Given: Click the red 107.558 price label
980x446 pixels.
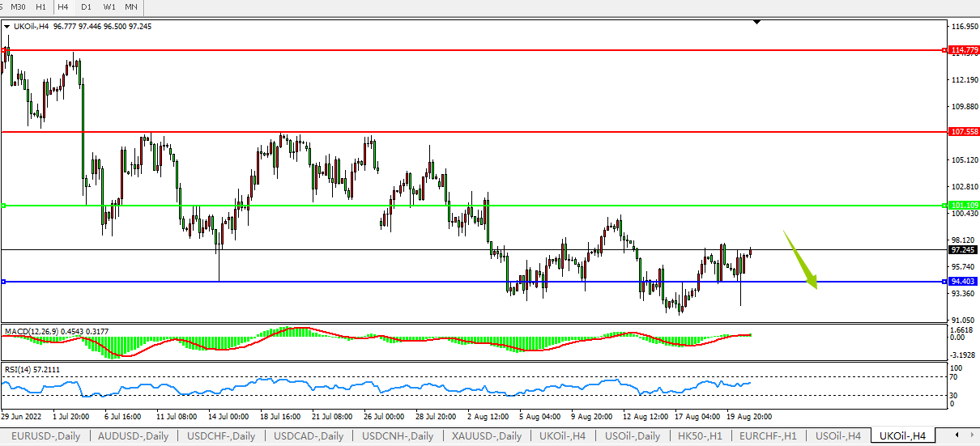Looking at the screenshot, I should tap(964, 131).
